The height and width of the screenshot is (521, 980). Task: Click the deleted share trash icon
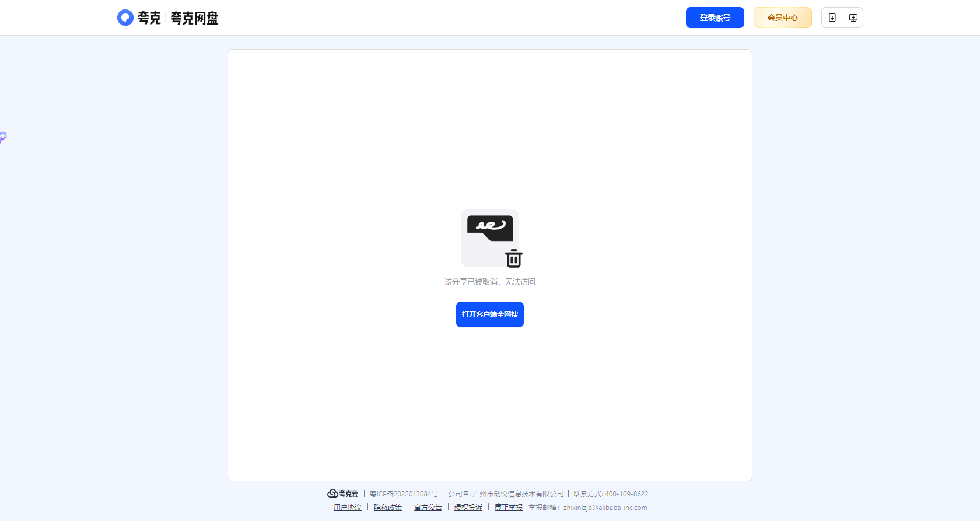pyautogui.click(x=513, y=258)
